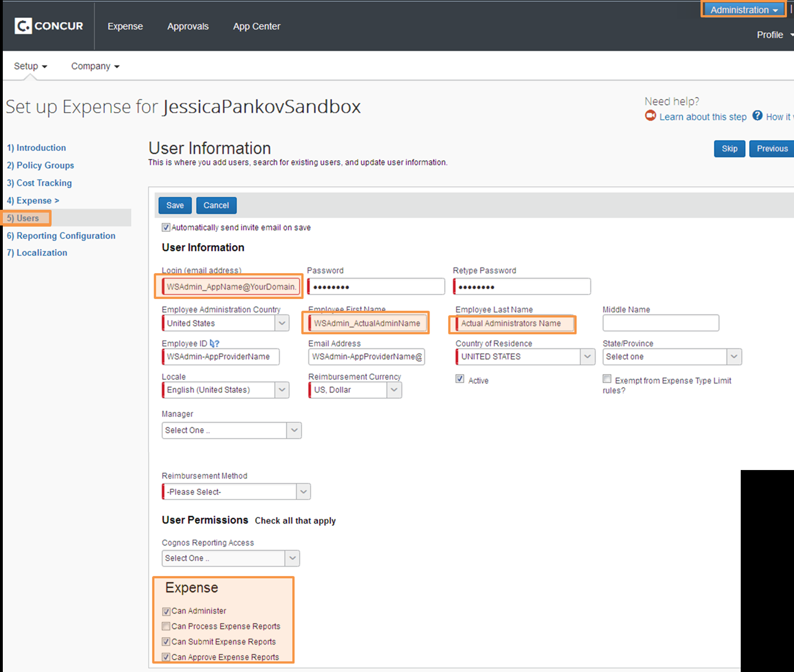The height and width of the screenshot is (672, 794).
Task: Click the Previous button
Action: (x=772, y=149)
